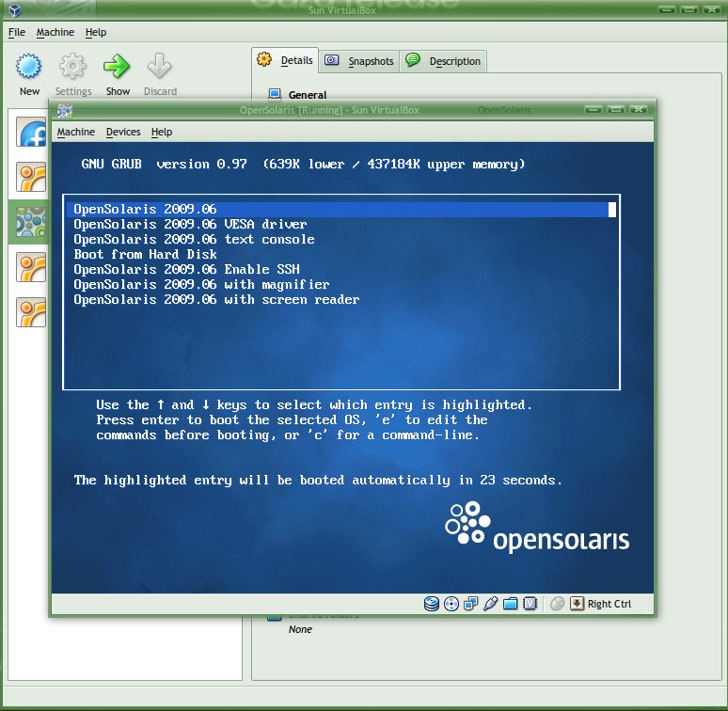Click the Discard down-arrow icon

click(160, 66)
